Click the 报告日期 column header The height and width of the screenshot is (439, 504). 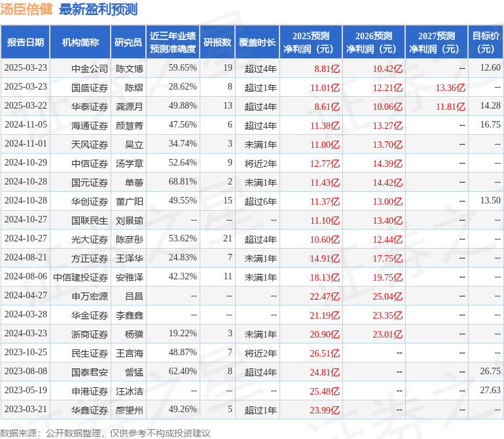click(26, 42)
